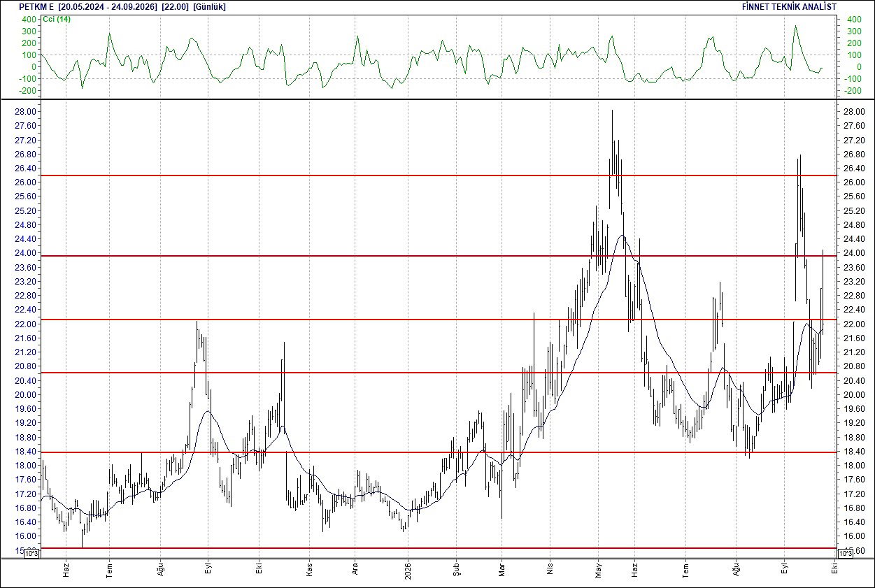
Task: Click the 10^3 scale box at bottom-left corner
Action: (x=32, y=553)
